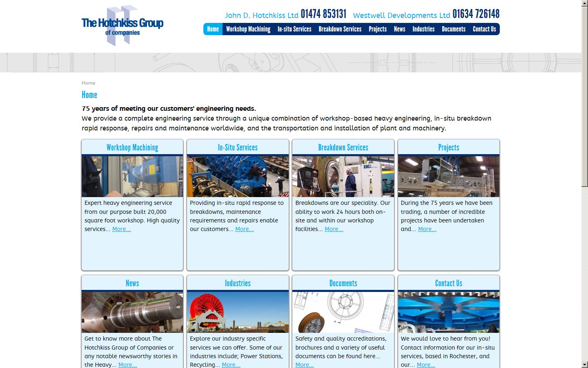Click The Hotchkiss Group logo

pos(122,25)
